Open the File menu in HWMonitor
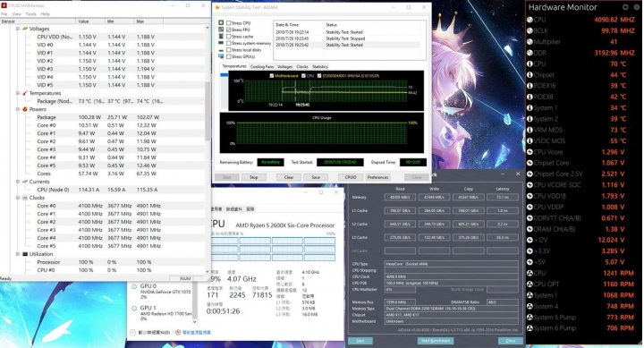644x348 pixels. pyautogui.click(x=4, y=14)
